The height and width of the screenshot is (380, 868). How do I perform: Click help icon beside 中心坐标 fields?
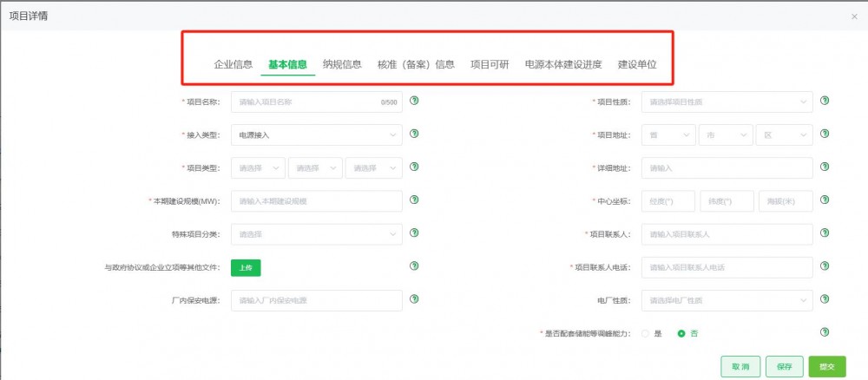pyautogui.click(x=825, y=200)
